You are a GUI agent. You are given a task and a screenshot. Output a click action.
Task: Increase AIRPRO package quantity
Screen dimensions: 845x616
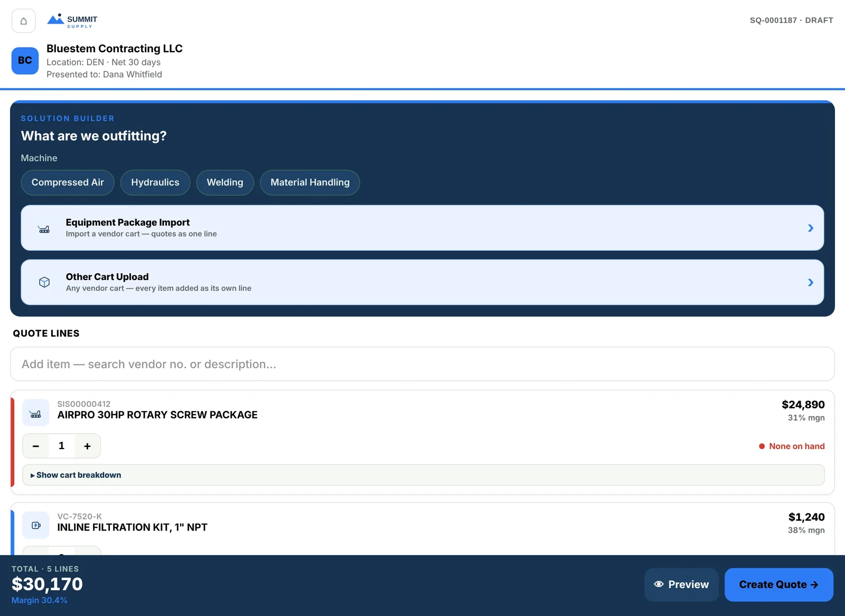87,446
